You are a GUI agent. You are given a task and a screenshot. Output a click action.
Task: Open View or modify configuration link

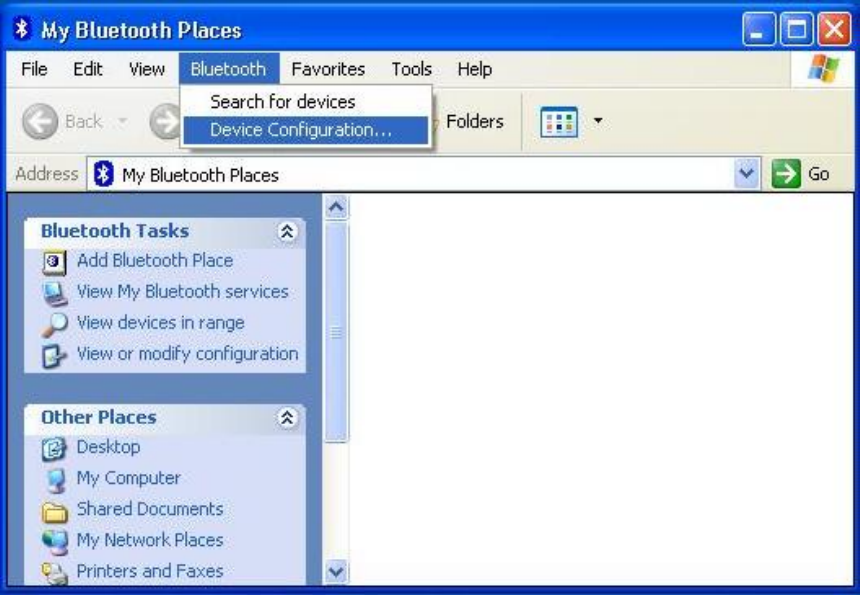tap(188, 354)
